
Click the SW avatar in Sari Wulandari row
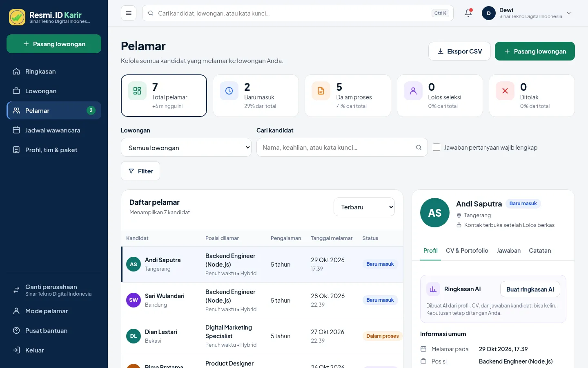click(x=134, y=300)
